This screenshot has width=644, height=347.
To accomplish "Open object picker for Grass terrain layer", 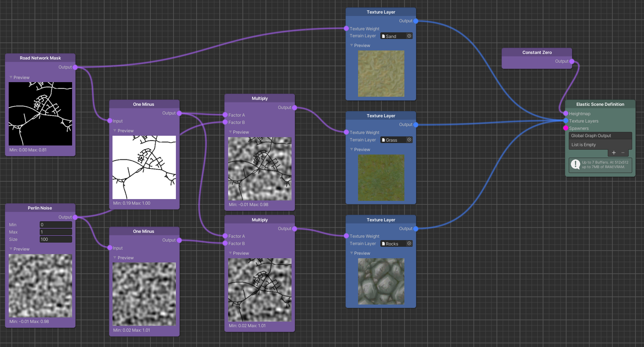I will (x=409, y=140).
